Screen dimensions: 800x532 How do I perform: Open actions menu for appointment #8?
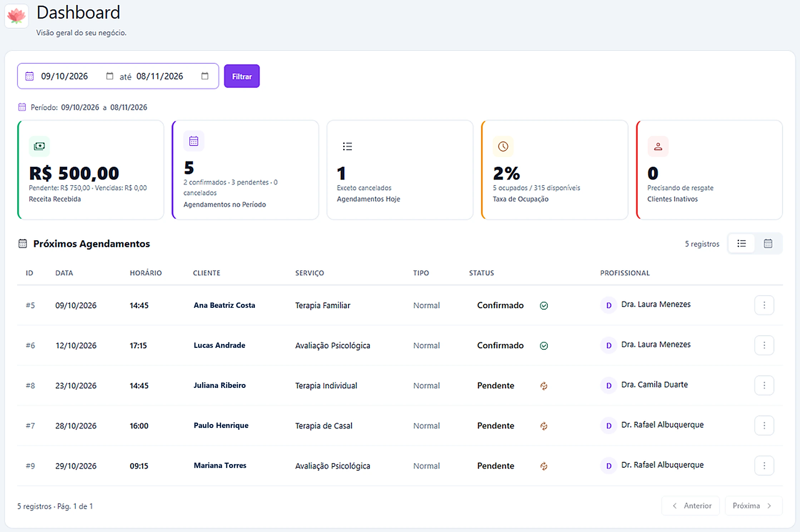coord(764,385)
